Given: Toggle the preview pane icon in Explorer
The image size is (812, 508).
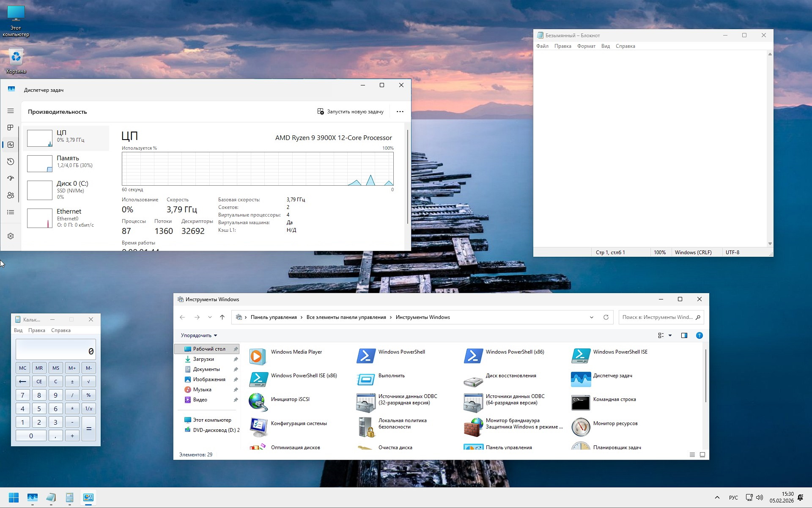Looking at the screenshot, I should (684, 335).
